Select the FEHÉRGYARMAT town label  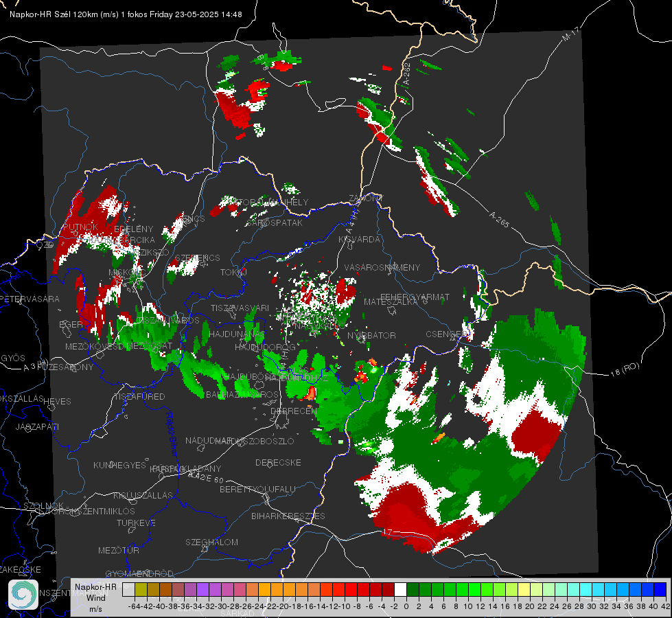[415, 297]
